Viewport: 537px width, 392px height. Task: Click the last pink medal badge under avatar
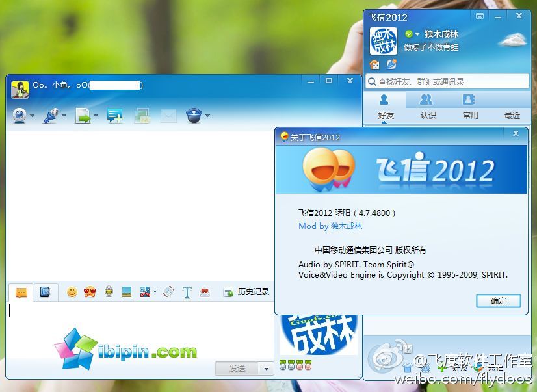pyautogui.click(x=308, y=365)
